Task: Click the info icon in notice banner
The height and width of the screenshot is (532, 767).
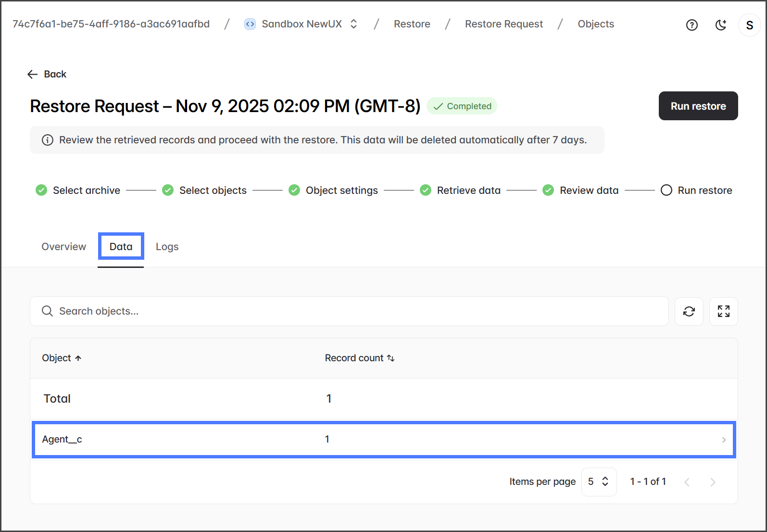Action: (x=48, y=140)
